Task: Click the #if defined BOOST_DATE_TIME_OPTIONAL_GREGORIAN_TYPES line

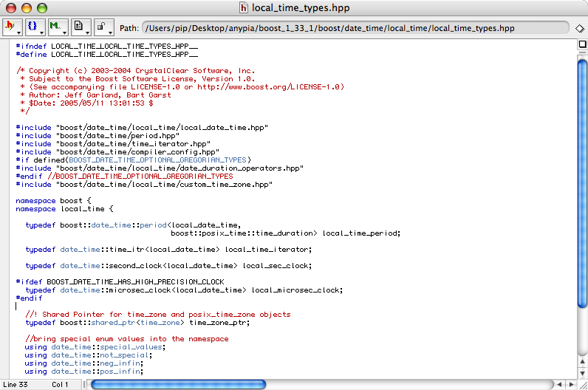Action: [134, 160]
